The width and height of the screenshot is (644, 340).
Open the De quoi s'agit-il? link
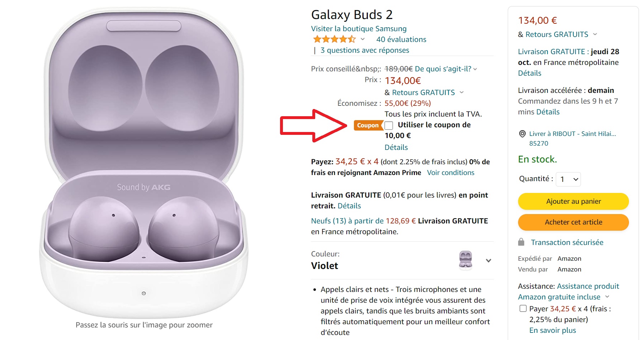443,69
